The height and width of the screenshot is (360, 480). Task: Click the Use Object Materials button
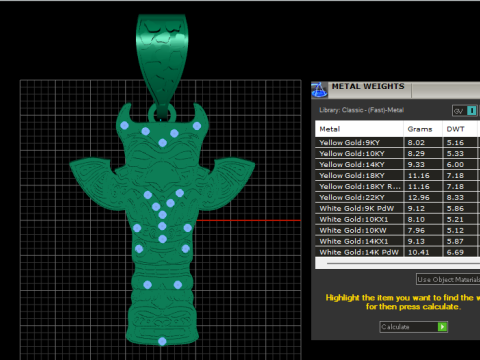click(x=448, y=279)
